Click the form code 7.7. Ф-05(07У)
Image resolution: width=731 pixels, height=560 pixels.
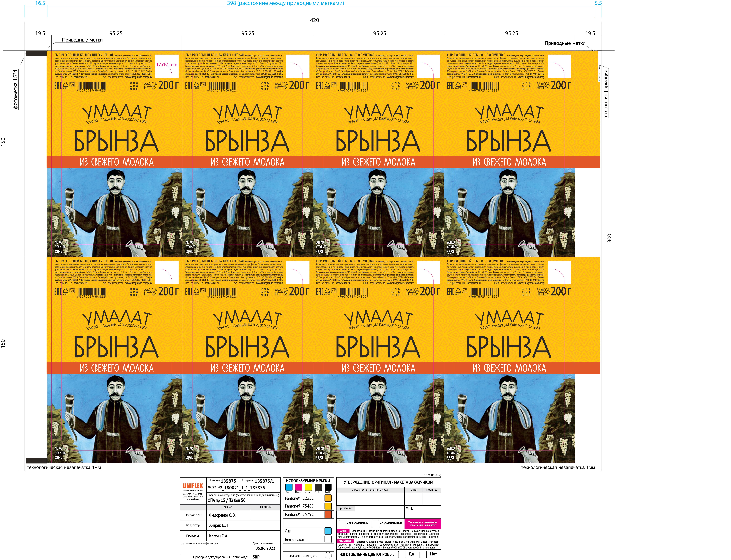tap(432, 475)
